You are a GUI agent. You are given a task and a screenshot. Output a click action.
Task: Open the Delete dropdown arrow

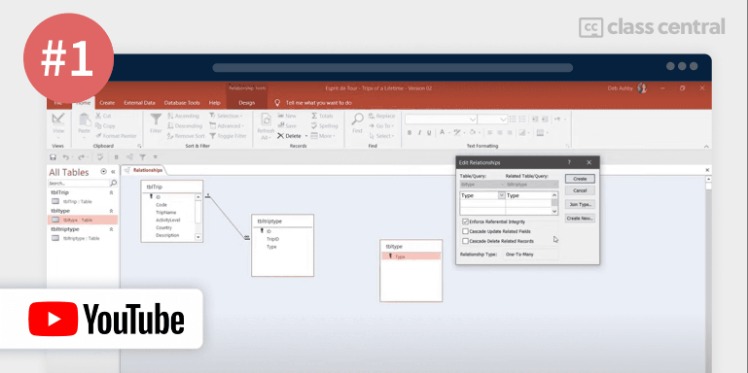306,136
